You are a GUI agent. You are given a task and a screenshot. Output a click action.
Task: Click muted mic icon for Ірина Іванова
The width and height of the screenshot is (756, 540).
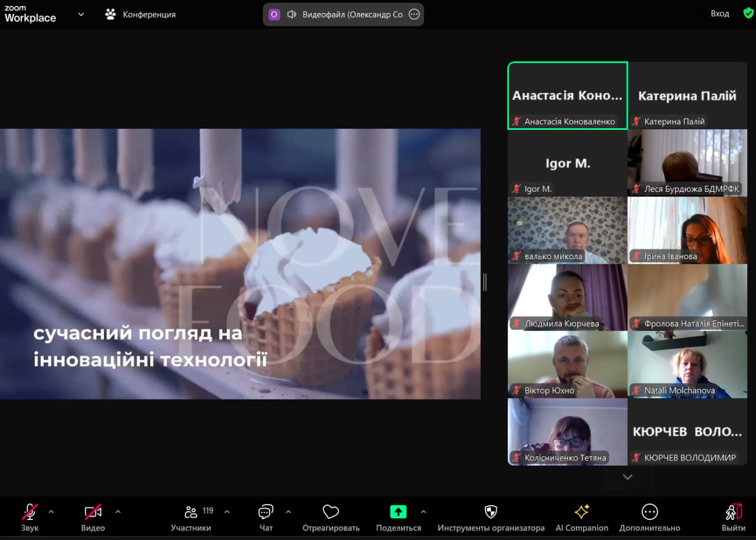[637, 256]
